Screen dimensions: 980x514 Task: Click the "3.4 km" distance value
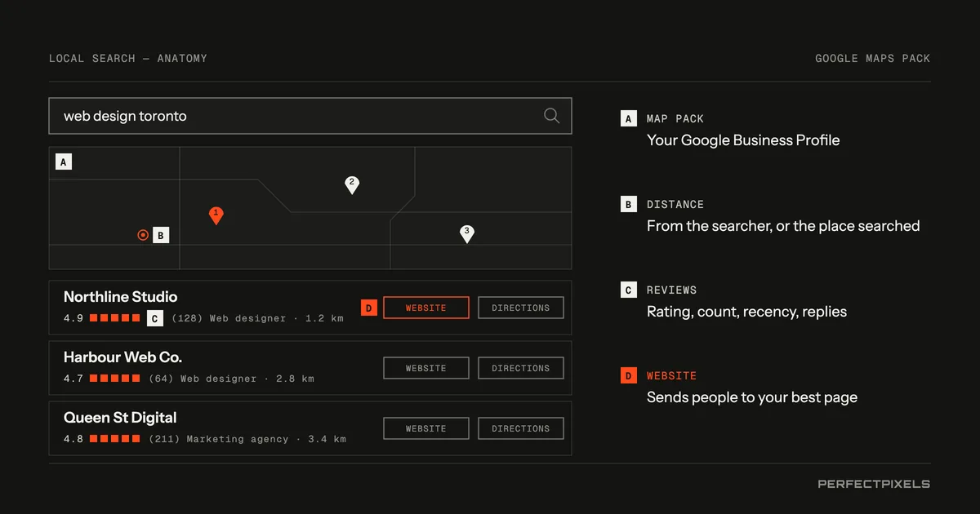point(327,439)
